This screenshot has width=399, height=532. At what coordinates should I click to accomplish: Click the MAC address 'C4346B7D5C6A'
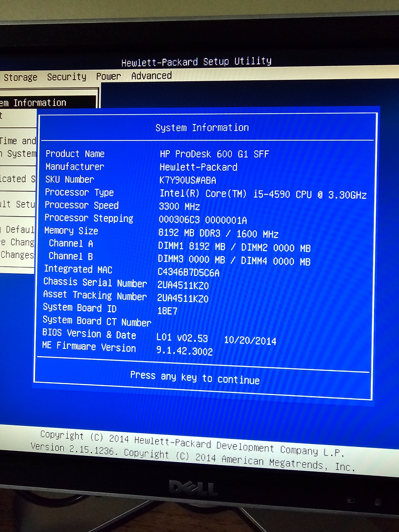pyautogui.click(x=189, y=272)
